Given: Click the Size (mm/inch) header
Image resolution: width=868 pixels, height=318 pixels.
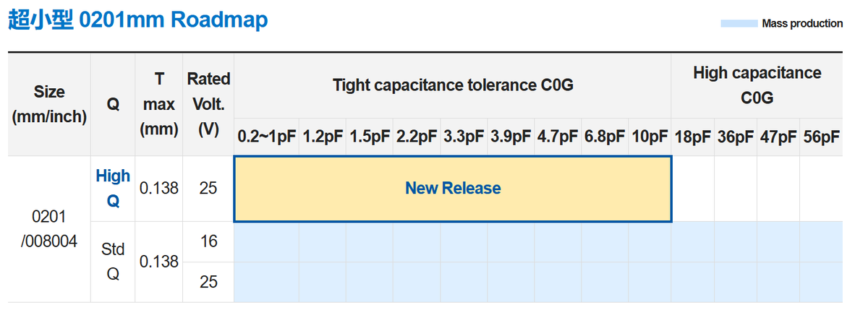Looking at the screenshot, I should click(49, 104).
